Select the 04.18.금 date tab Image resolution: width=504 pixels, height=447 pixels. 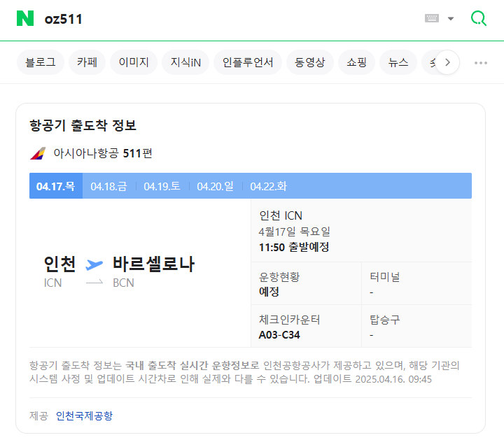coord(109,186)
